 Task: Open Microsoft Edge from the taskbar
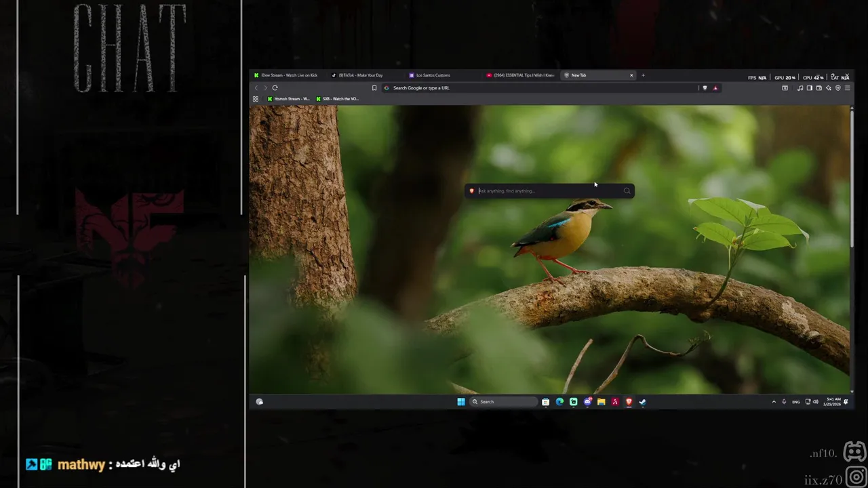pyautogui.click(x=559, y=402)
